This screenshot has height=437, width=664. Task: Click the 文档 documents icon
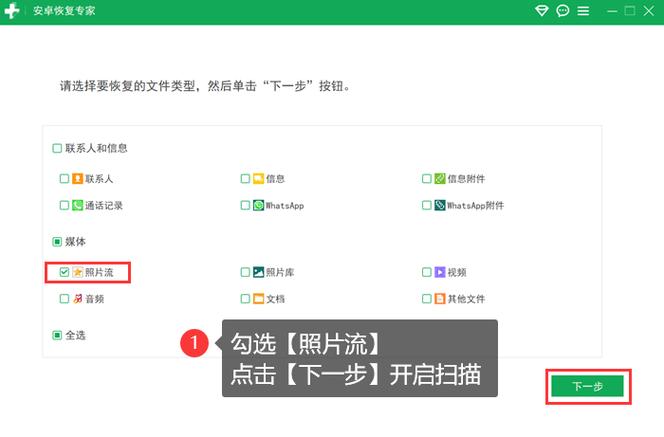pyautogui.click(x=258, y=298)
